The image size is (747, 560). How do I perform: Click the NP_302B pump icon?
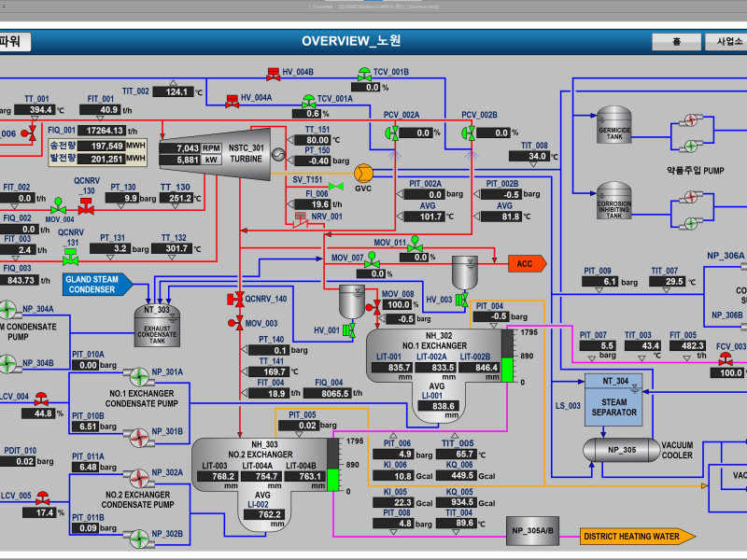(x=138, y=539)
